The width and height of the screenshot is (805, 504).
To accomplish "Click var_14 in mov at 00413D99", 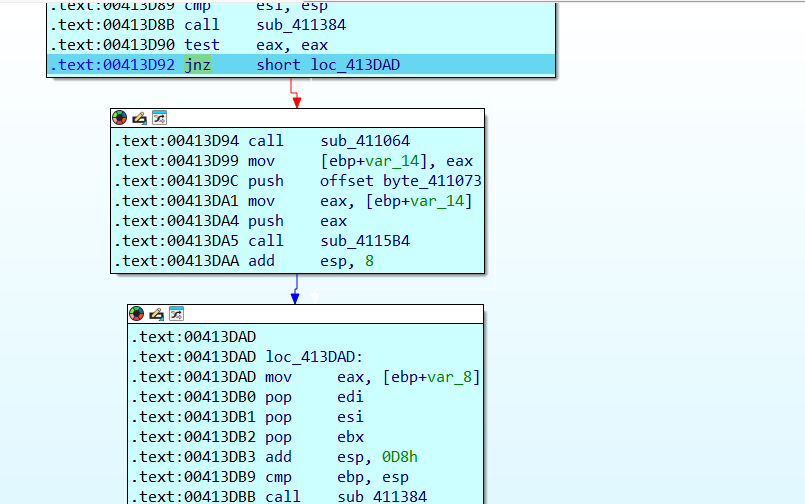I will [x=393, y=161].
